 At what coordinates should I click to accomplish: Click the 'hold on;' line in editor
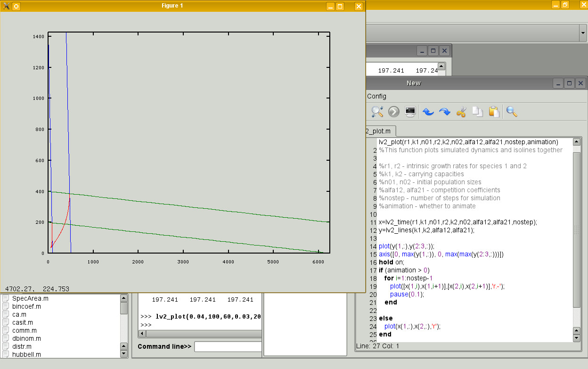point(392,262)
